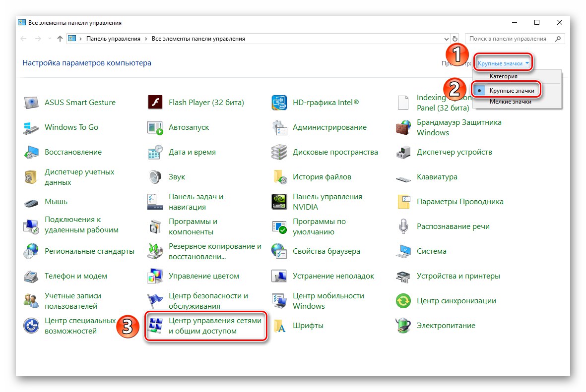Open Учетные записи пользователей
586x392 pixels.
(x=73, y=301)
